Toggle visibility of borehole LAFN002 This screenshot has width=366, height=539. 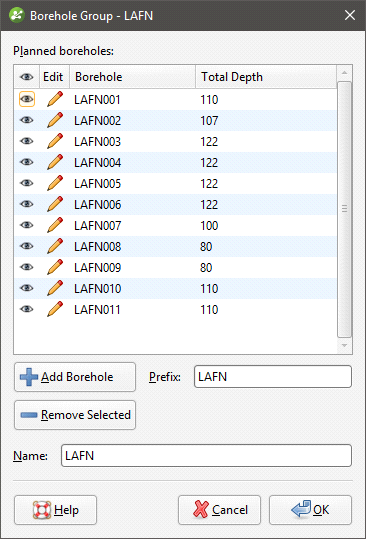27,120
